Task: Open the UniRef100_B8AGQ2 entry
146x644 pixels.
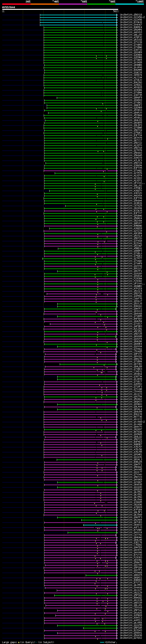Action: (x=131, y=597)
